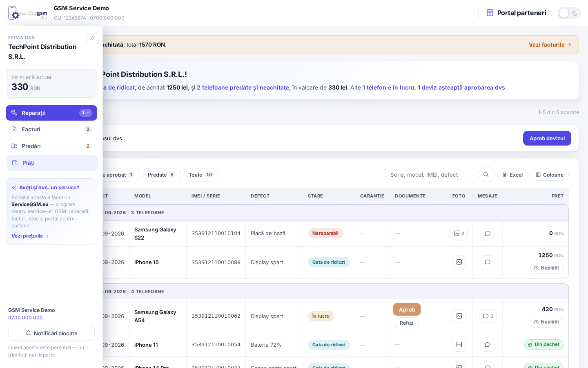Switch to the Toate tab
The image size is (588, 368).
click(201, 175)
